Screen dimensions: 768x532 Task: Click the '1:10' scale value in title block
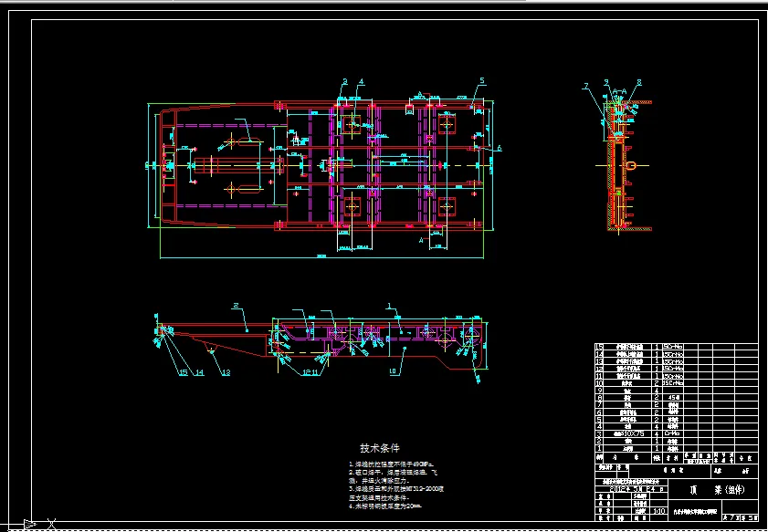pyautogui.click(x=659, y=511)
